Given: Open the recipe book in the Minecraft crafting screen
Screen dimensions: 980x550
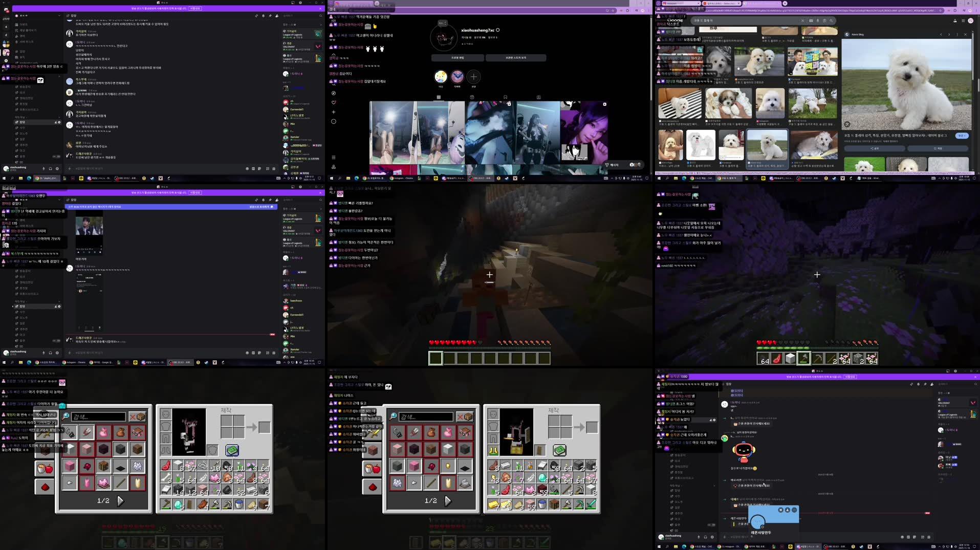Looking at the screenshot, I should (x=232, y=451).
